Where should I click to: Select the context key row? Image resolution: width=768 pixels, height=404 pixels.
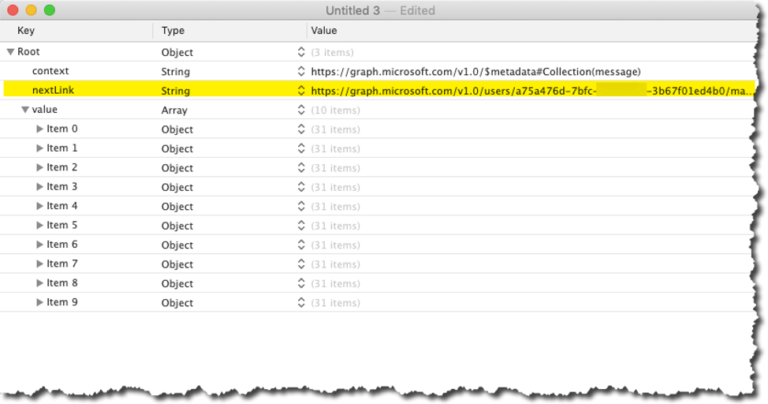pos(51,72)
